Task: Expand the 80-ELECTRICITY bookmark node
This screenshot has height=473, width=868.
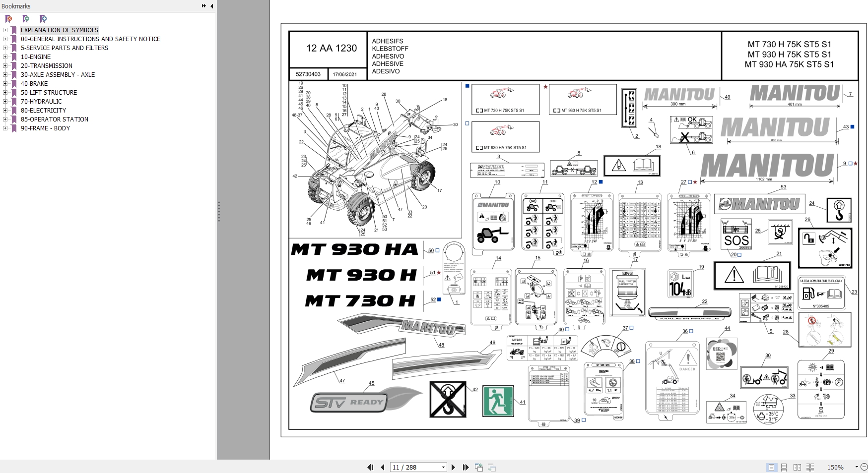Action: tap(5, 111)
